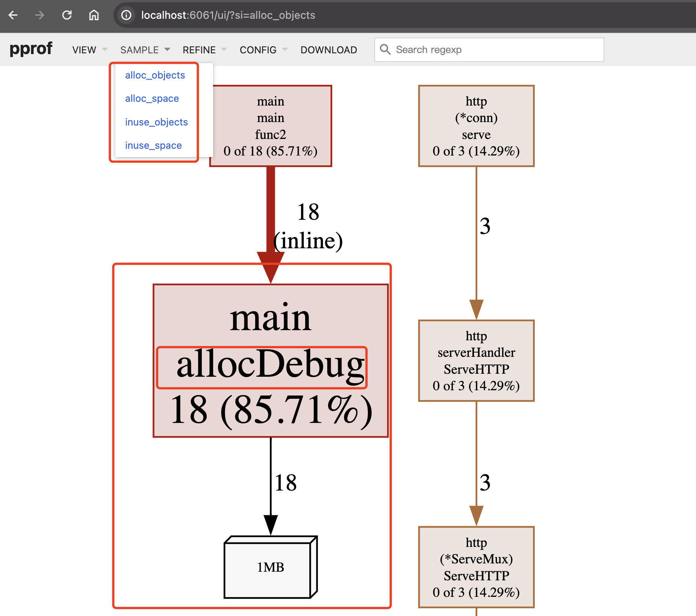
Task: Reload the pprof page
Action: [67, 15]
